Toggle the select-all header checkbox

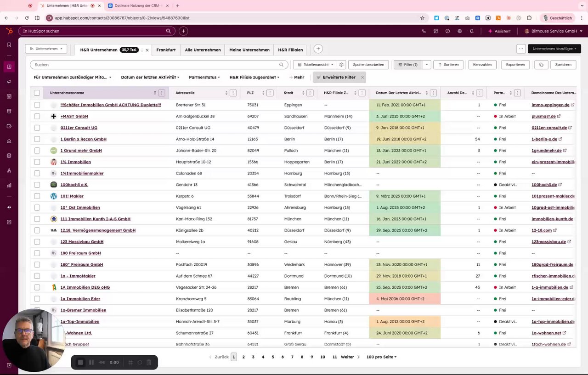(37, 93)
